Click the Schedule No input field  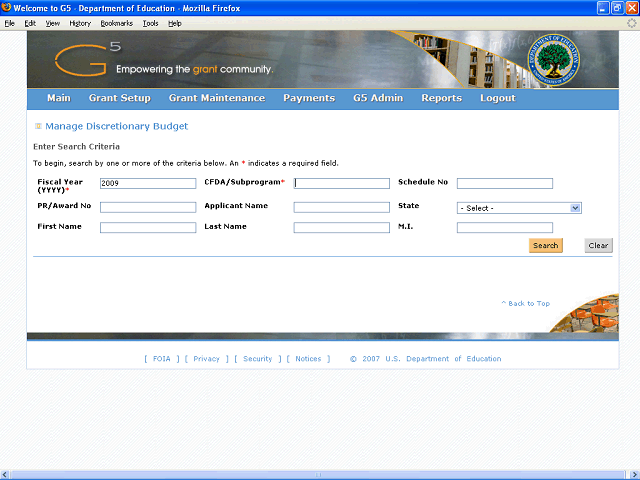505,183
